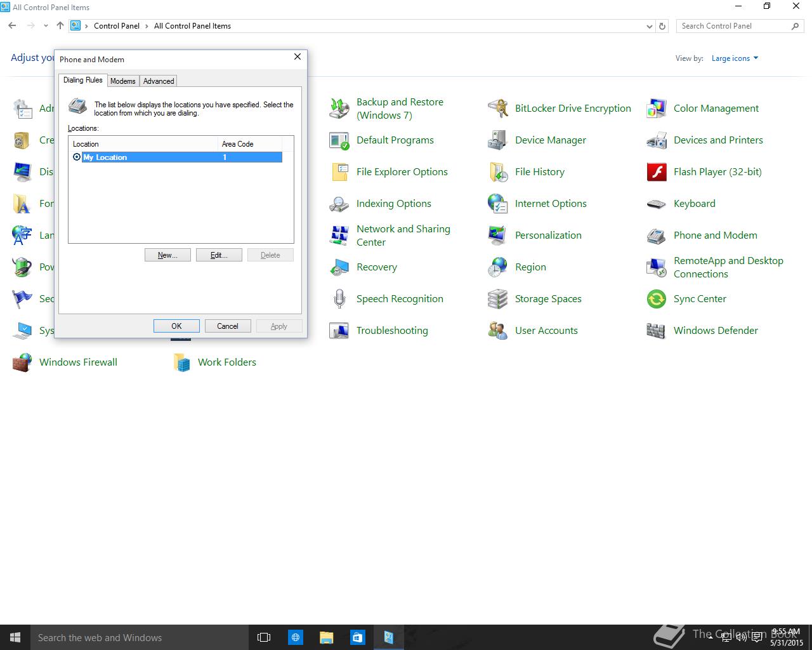This screenshot has height=650, width=812.
Task: Open Keyboard icon
Action: (657, 204)
